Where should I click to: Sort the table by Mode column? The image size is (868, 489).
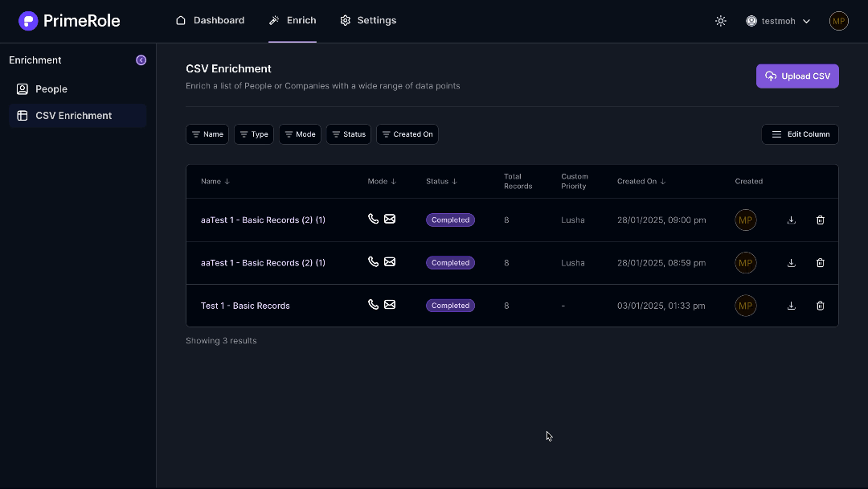[382, 182]
